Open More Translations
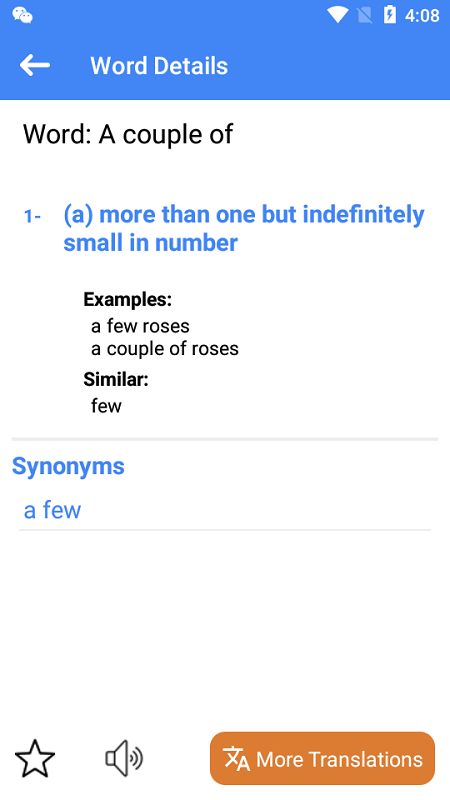The image size is (450, 800). 322,759
